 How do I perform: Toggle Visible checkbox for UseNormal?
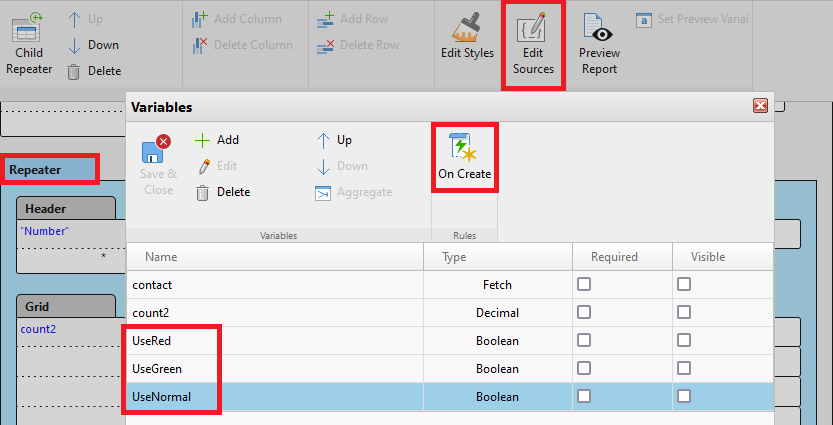(x=684, y=397)
